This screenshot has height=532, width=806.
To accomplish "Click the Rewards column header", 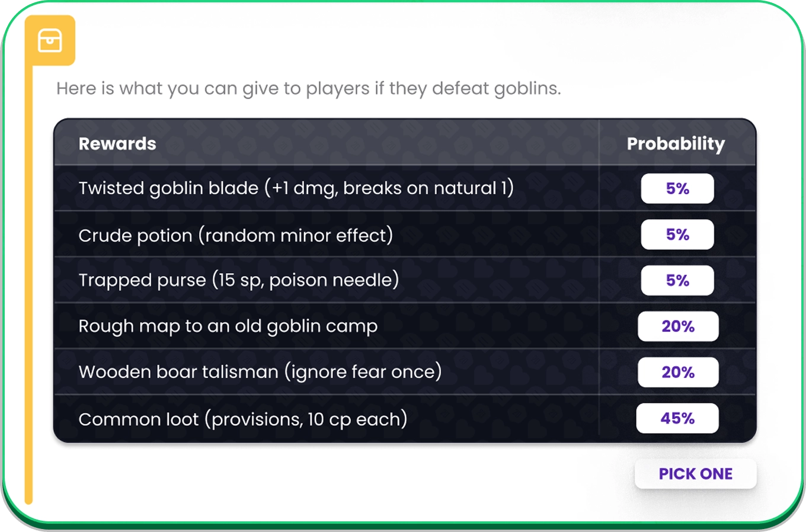I will (x=117, y=143).
